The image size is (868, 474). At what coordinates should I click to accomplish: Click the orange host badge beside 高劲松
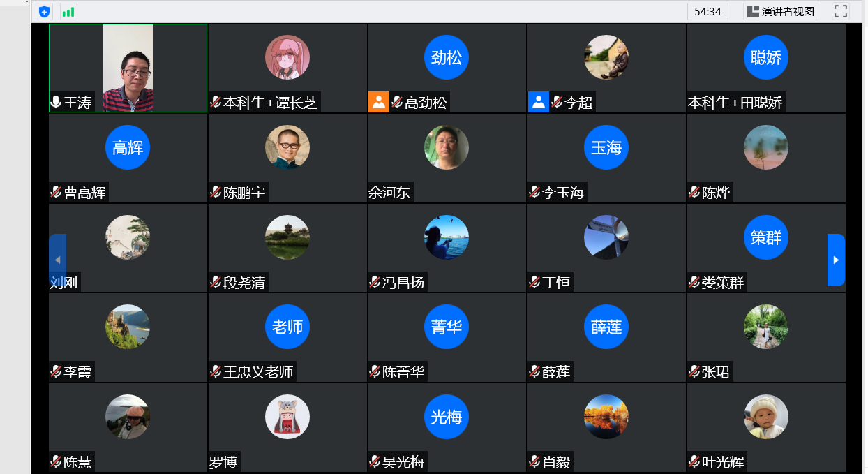tap(379, 102)
